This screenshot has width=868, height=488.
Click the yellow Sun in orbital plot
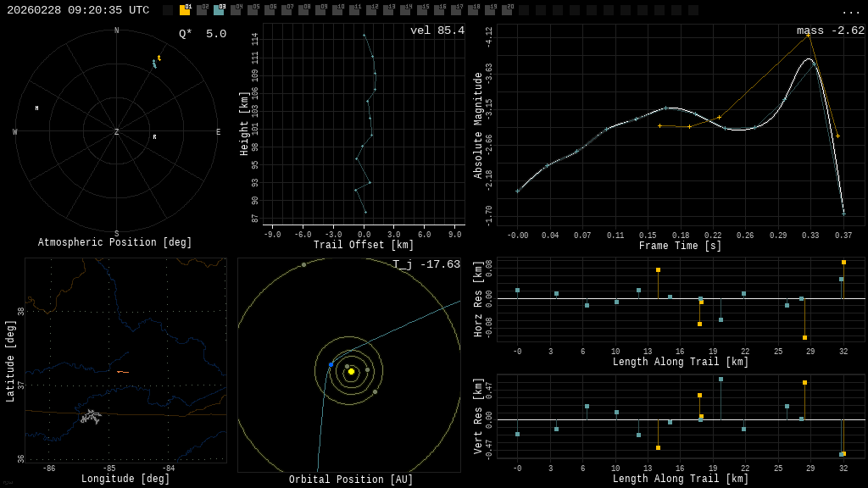click(351, 371)
